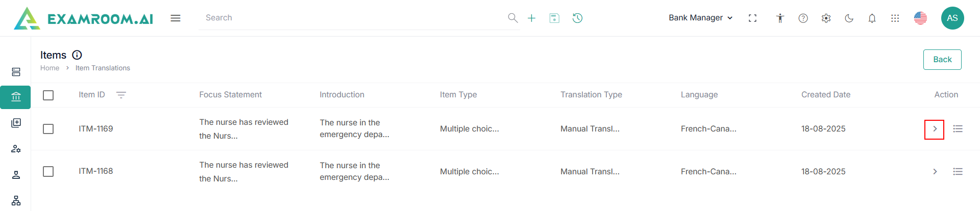Open the Bank Manager role dropdown
Screen dimensions: 980x211
pos(700,18)
